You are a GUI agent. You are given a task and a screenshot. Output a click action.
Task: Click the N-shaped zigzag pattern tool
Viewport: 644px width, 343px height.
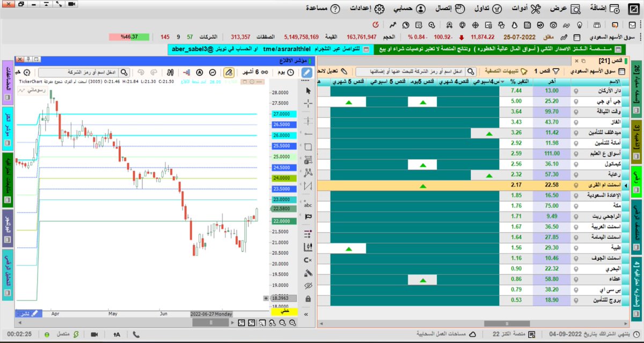click(308, 186)
